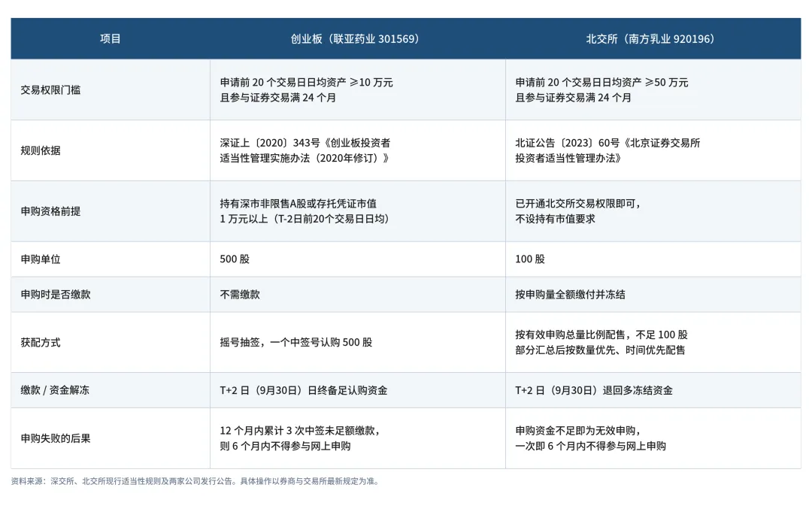This screenshot has width=812, height=530.
Task: Click header '北交所（南方乳业 920196）'
Action: pyautogui.click(x=653, y=39)
